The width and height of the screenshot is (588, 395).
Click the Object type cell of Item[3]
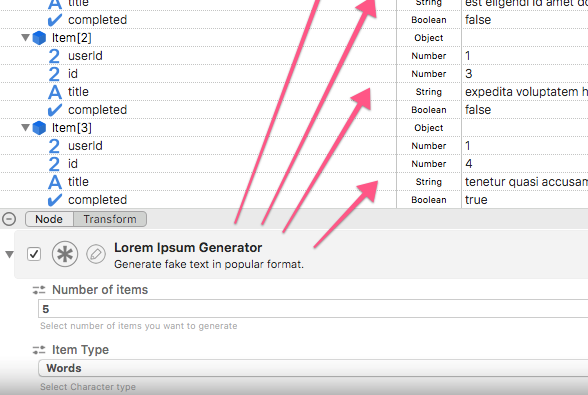coord(429,128)
